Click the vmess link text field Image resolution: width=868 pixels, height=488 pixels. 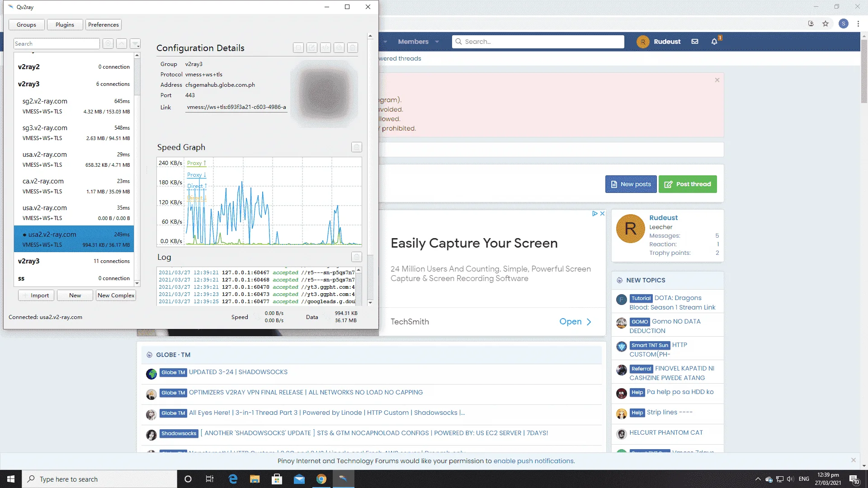click(x=236, y=108)
